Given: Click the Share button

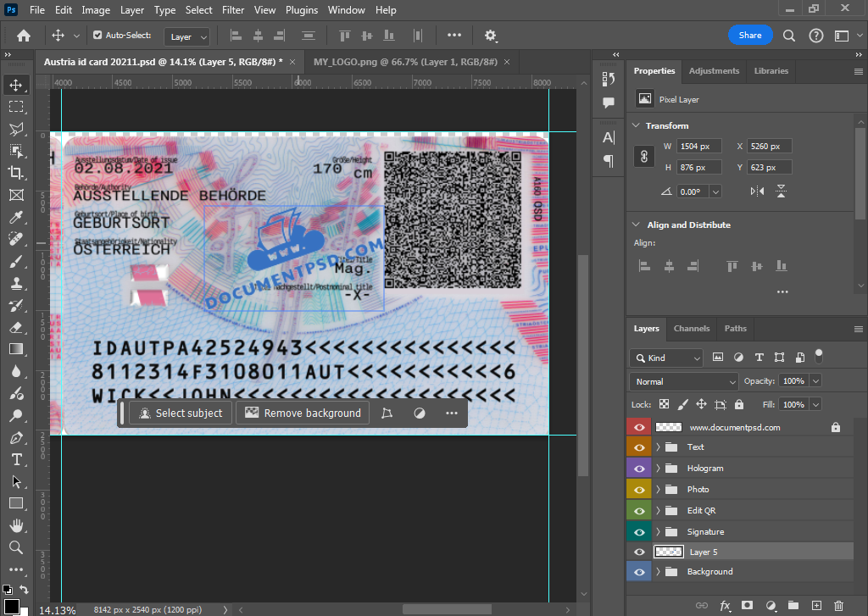Looking at the screenshot, I should pos(750,36).
